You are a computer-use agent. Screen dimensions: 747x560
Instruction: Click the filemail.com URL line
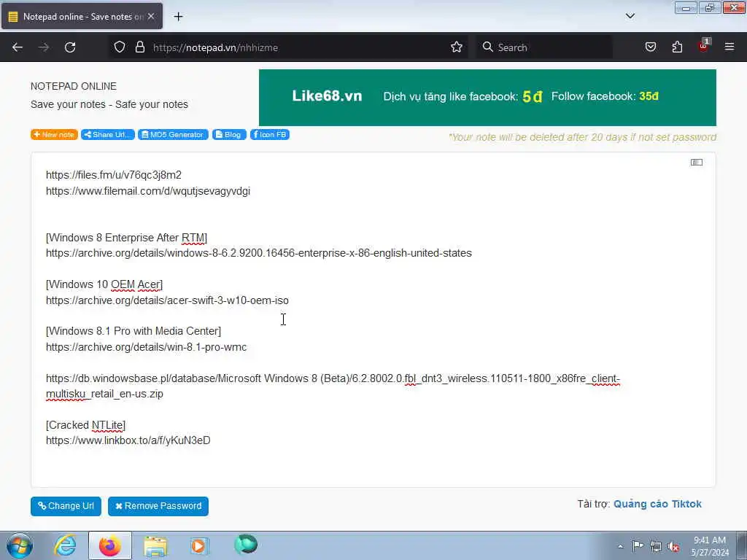pyautogui.click(x=148, y=191)
